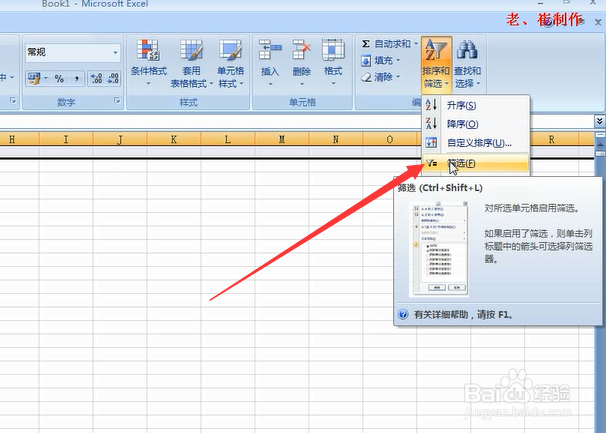Click the Format cells (格式) icon
The image size is (606, 433).
[x=333, y=49]
